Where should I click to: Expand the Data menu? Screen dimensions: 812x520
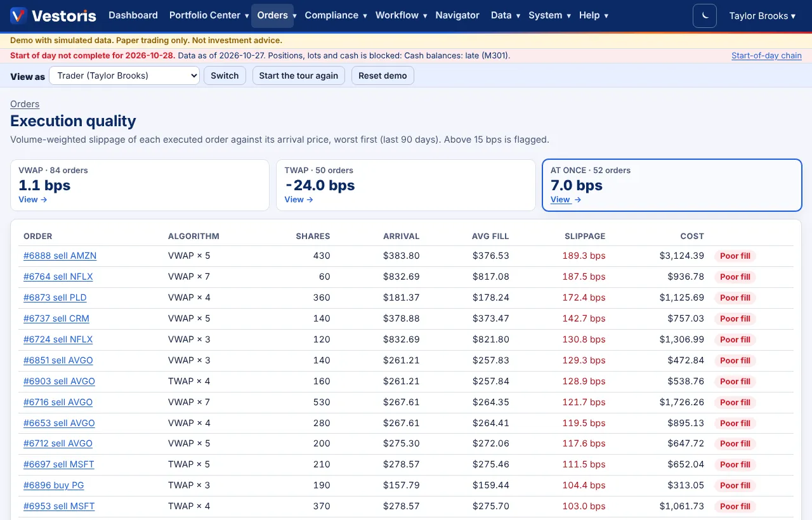(x=506, y=15)
